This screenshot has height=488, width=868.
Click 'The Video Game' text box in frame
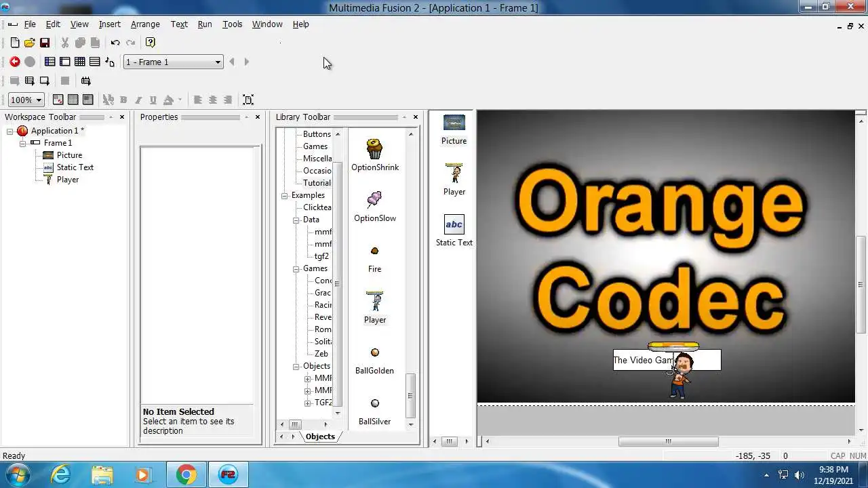[667, 360]
